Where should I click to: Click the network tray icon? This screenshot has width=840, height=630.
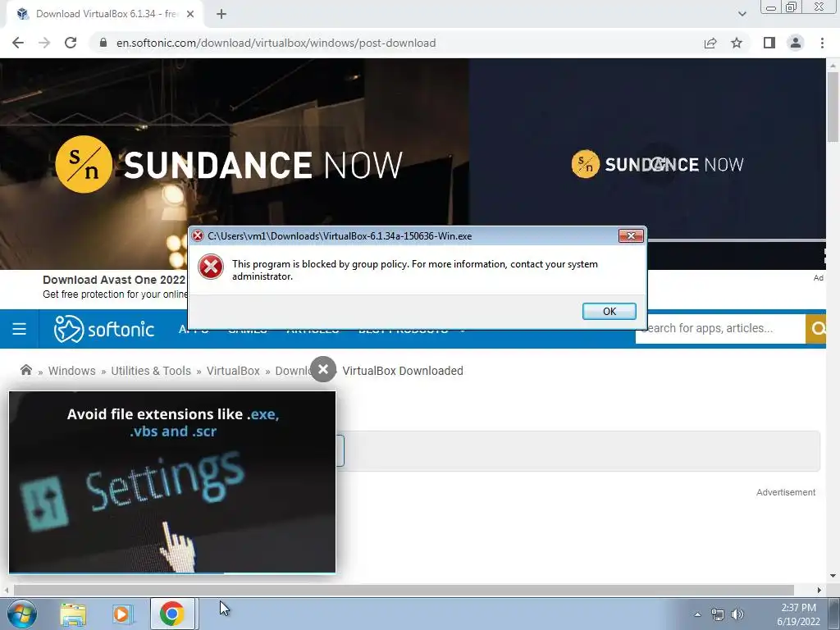(717, 614)
